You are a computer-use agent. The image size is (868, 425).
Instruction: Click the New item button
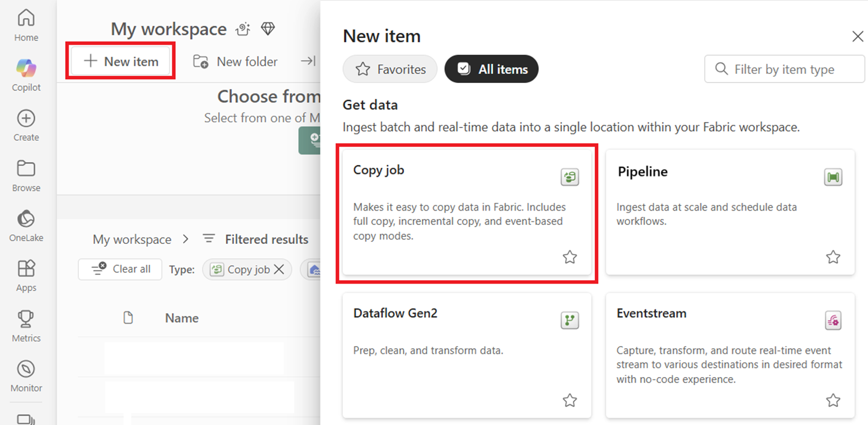[121, 62]
